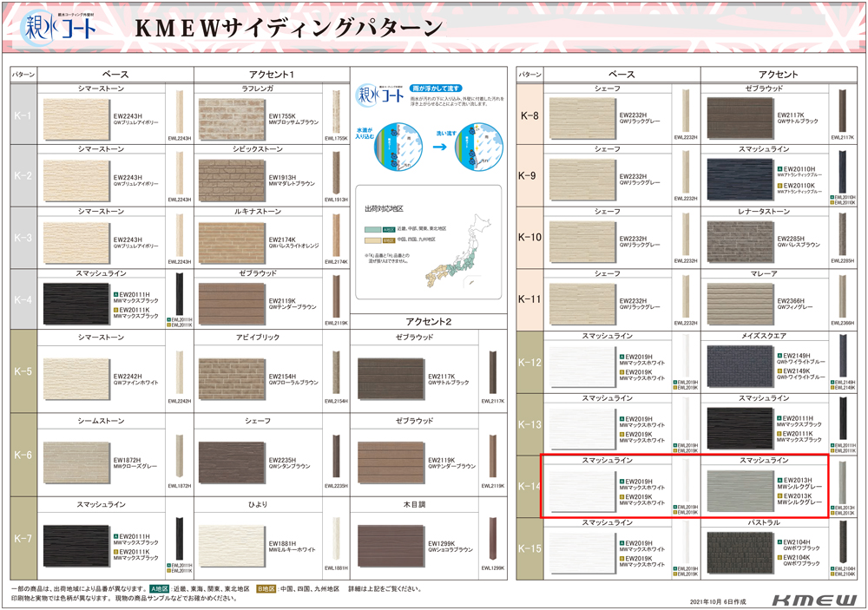
Task: Click the EWL1881H corner piece image
Action: click(x=335, y=540)
